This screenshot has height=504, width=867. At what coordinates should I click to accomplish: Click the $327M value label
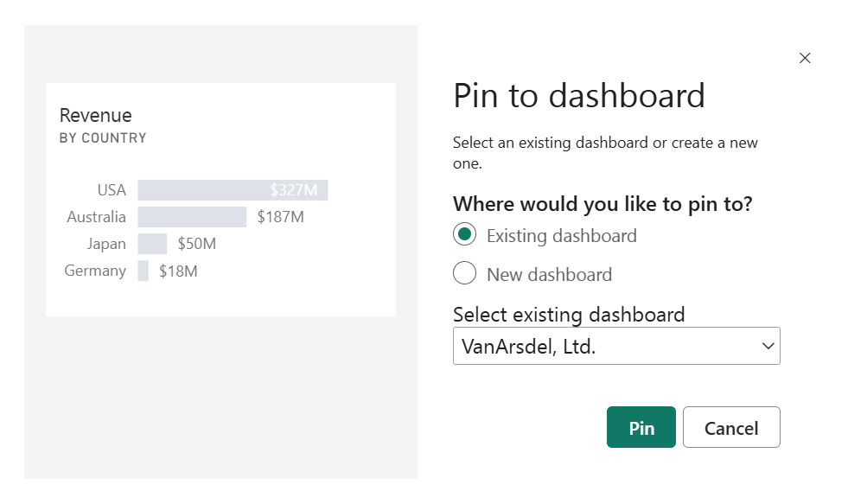tap(294, 190)
